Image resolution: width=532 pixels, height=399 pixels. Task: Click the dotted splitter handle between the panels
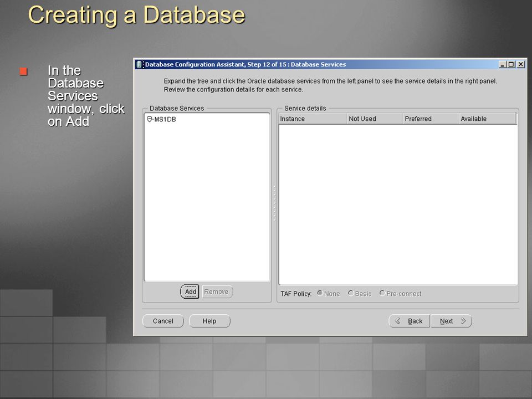(x=274, y=203)
